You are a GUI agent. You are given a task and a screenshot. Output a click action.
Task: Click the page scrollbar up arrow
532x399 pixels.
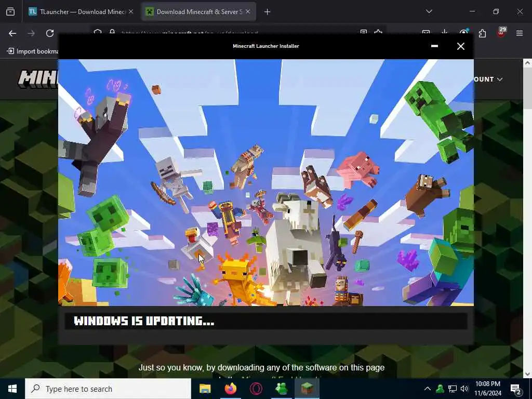(527, 63)
